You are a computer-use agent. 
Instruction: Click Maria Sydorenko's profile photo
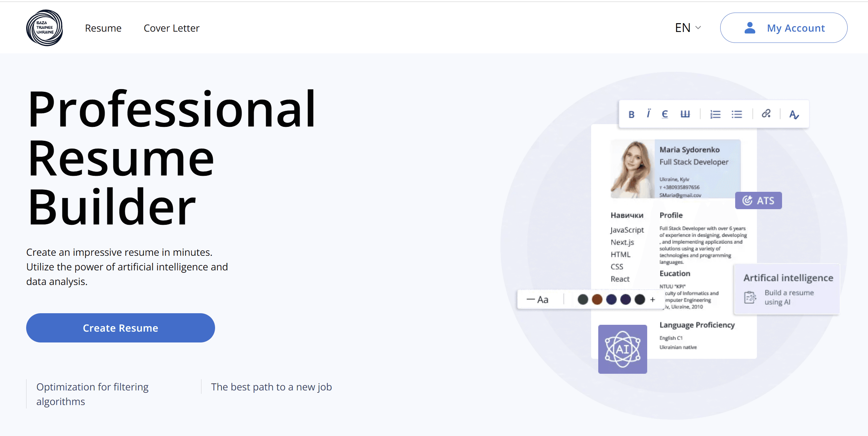pyautogui.click(x=632, y=169)
